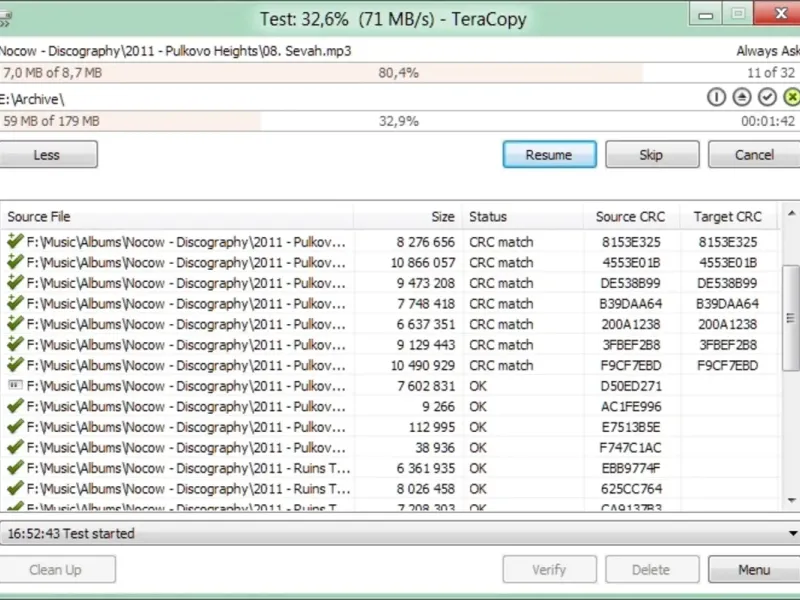800x600 pixels.
Task: Click the 00:01:42 remaining time
Action: pyautogui.click(x=768, y=121)
